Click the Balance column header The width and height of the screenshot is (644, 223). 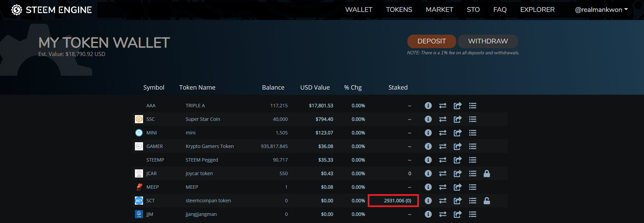coord(273,88)
